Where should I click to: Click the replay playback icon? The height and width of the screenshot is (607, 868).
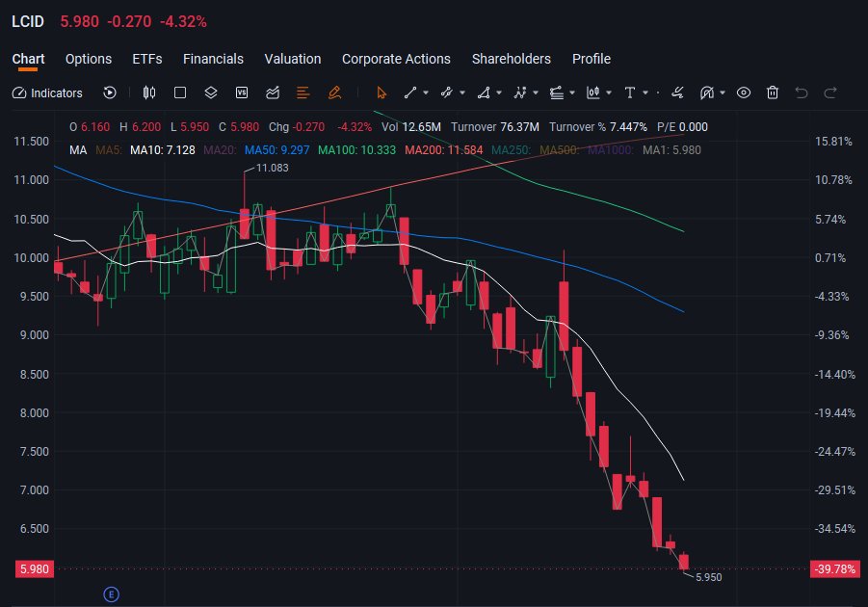coord(110,93)
